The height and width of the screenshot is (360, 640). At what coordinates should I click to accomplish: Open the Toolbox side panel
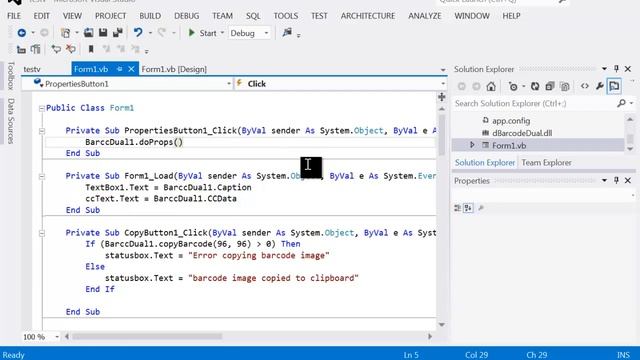(11, 76)
